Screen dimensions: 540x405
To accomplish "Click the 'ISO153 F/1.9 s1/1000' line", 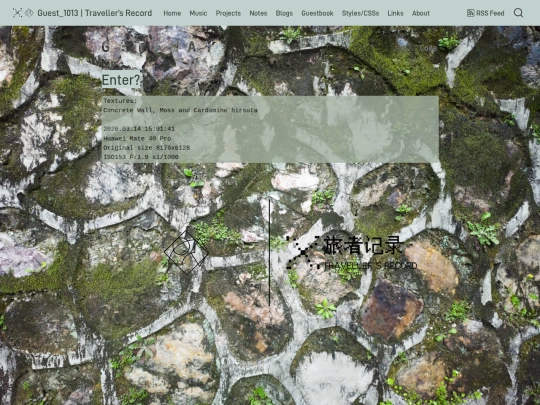I will (x=141, y=157).
